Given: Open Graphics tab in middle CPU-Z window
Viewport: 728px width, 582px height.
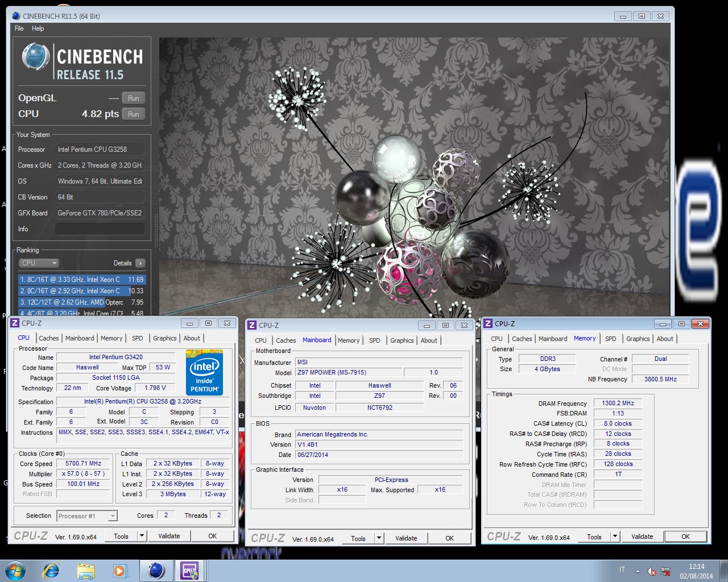Looking at the screenshot, I should click(402, 340).
